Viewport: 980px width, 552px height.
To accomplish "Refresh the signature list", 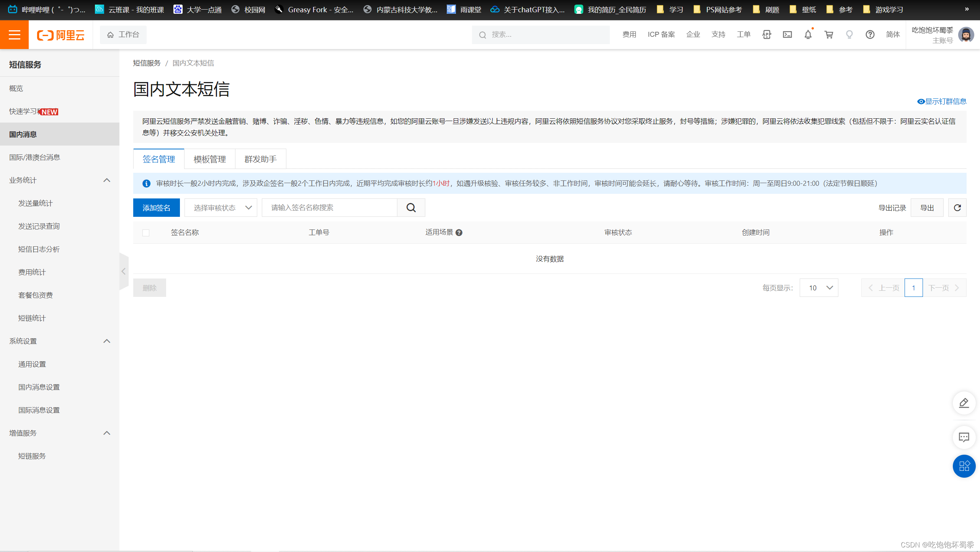I will pyautogui.click(x=957, y=208).
